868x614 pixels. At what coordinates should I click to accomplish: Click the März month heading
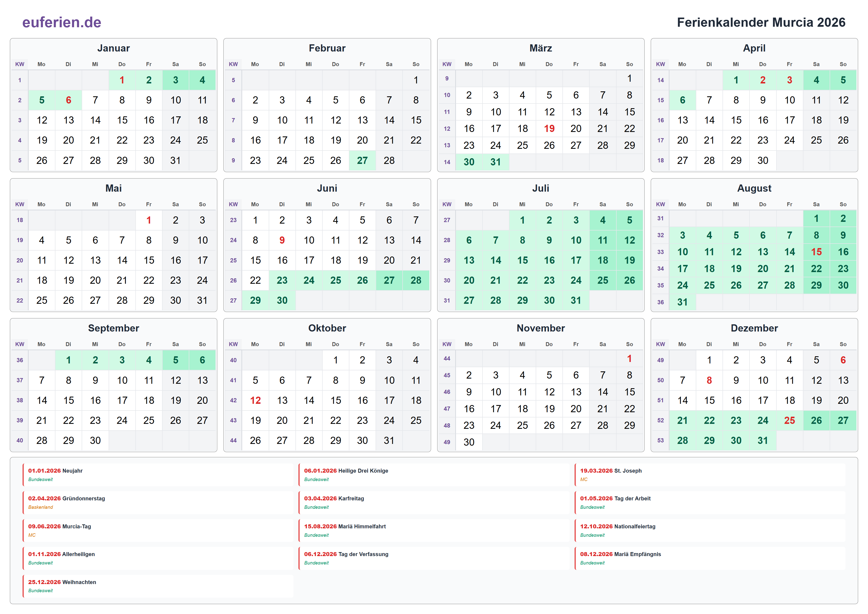coord(541,48)
